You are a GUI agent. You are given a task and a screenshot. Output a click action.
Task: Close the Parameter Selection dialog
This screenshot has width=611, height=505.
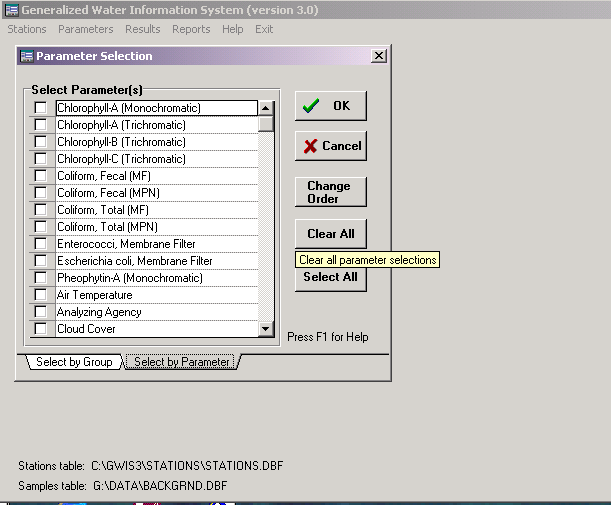[x=379, y=56]
